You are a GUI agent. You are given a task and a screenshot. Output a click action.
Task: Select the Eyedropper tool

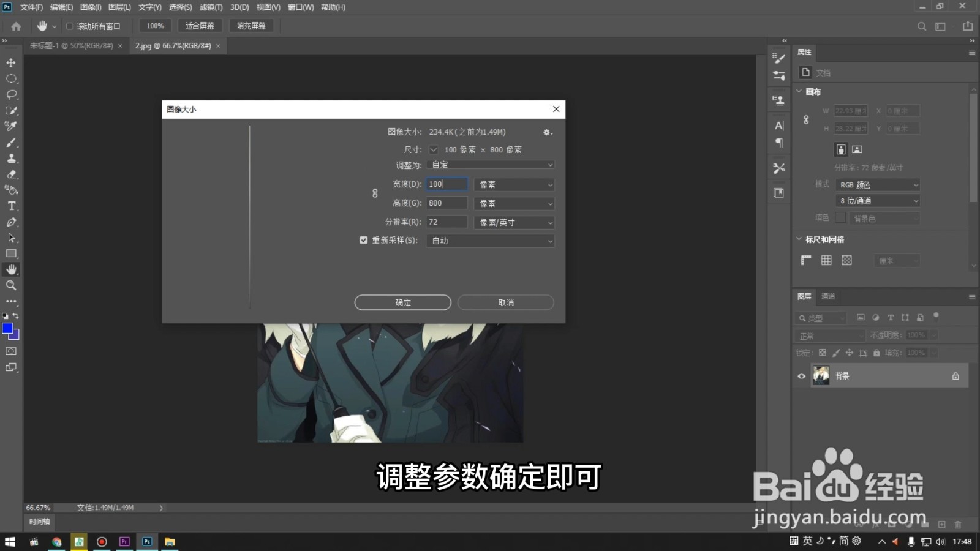click(x=11, y=126)
